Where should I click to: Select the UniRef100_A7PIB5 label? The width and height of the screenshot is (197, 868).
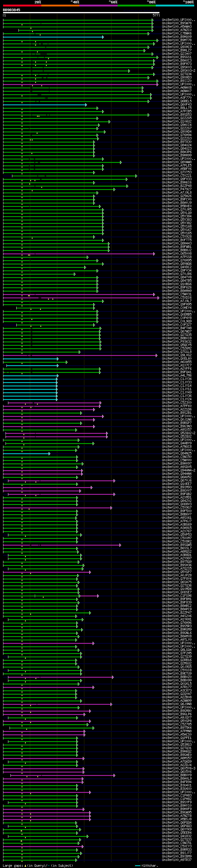177,111
